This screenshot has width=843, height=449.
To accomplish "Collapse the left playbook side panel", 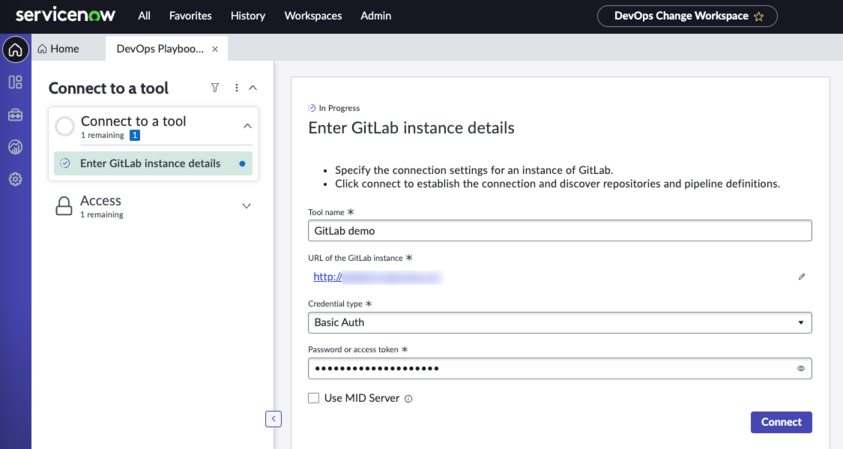I will click(273, 419).
